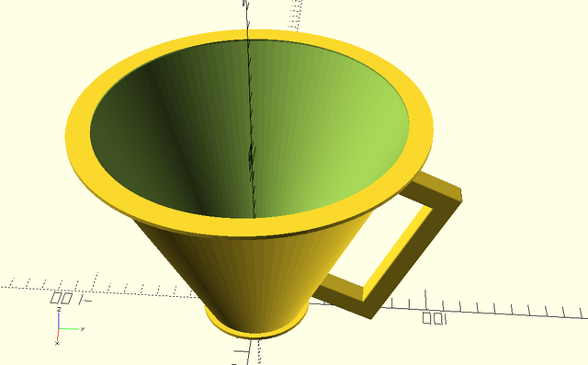Click the green Y axis of orientation gizmo
Screen dimensions: 588x365
coord(70,329)
